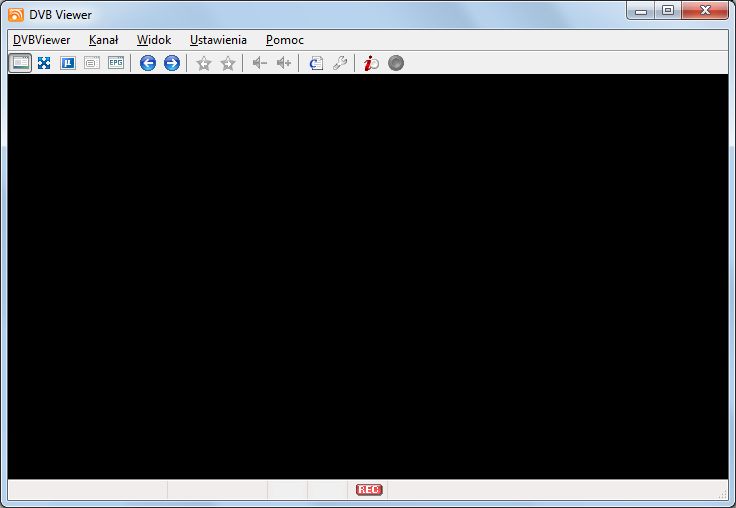Start recording with gray round button
Screen dimensions: 736x508
396,63
